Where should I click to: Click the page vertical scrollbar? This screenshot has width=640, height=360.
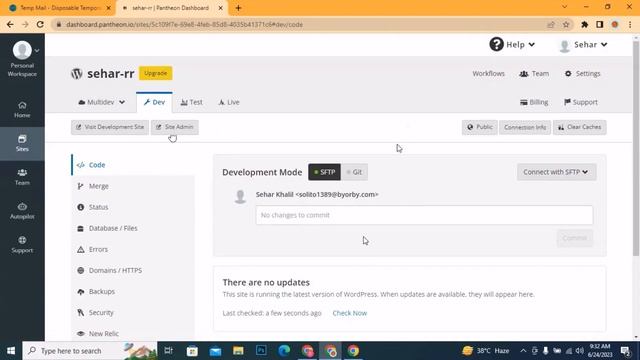tap(636, 149)
